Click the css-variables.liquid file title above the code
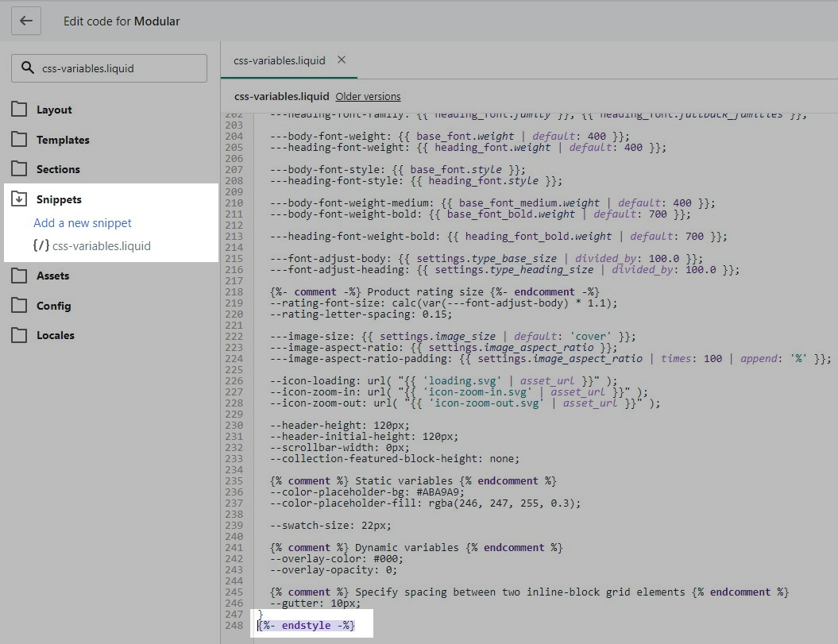This screenshot has width=838, height=644. [282, 96]
